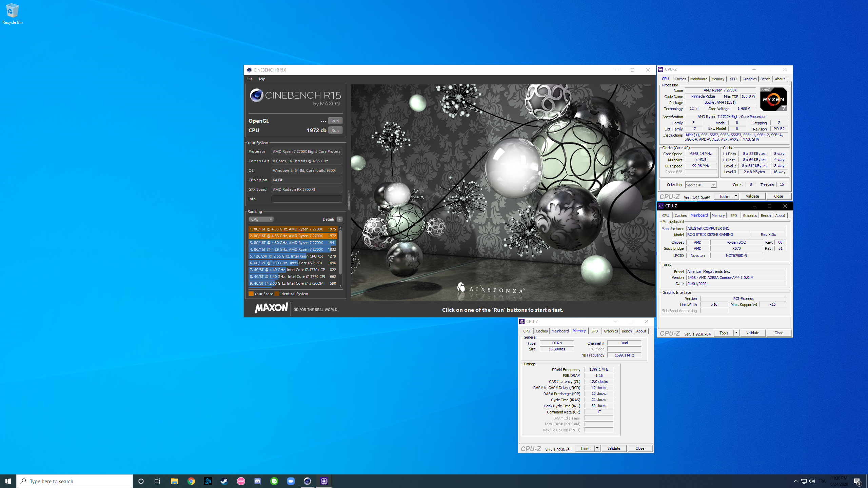The height and width of the screenshot is (488, 868).
Task: Select ranking row 2 with score 1972
Action: [293, 236]
